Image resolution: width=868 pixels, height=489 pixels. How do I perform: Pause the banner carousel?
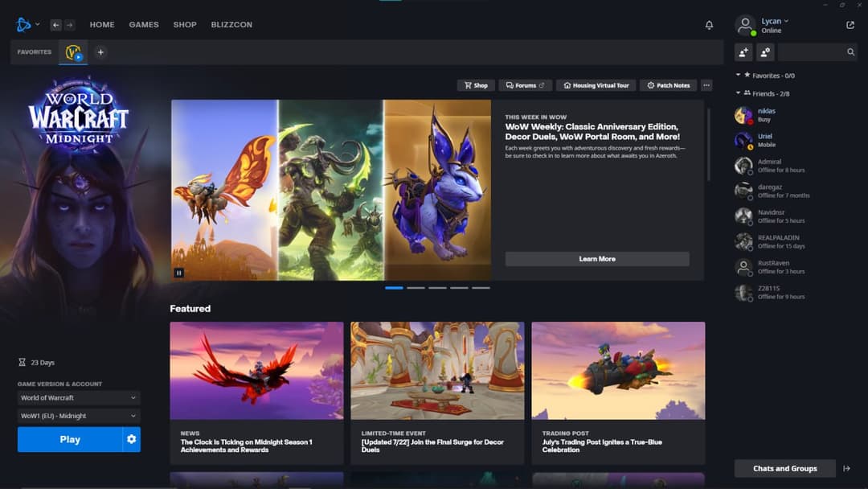[x=178, y=273]
